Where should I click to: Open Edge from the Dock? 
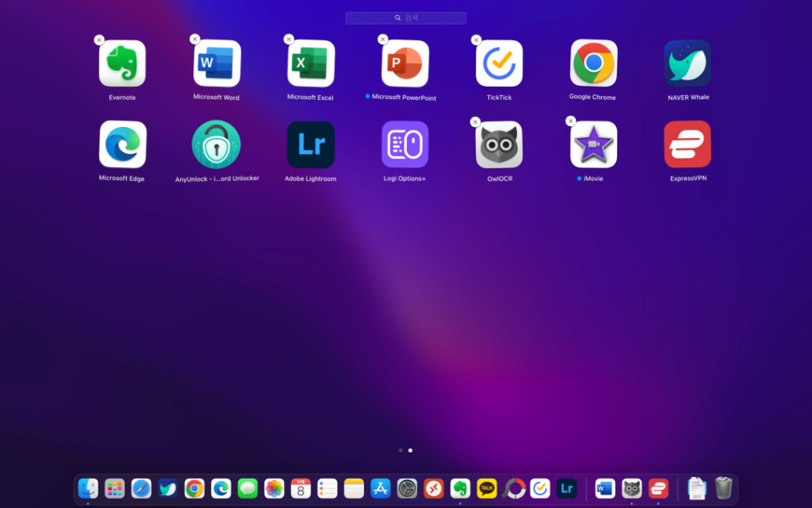click(221, 489)
